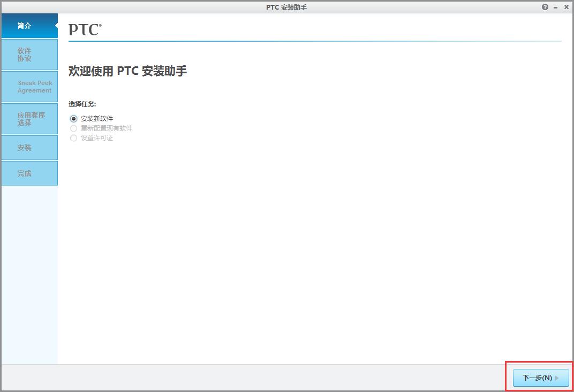Open the 应用程序选择 step tab
The image size is (574, 392).
[29, 119]
